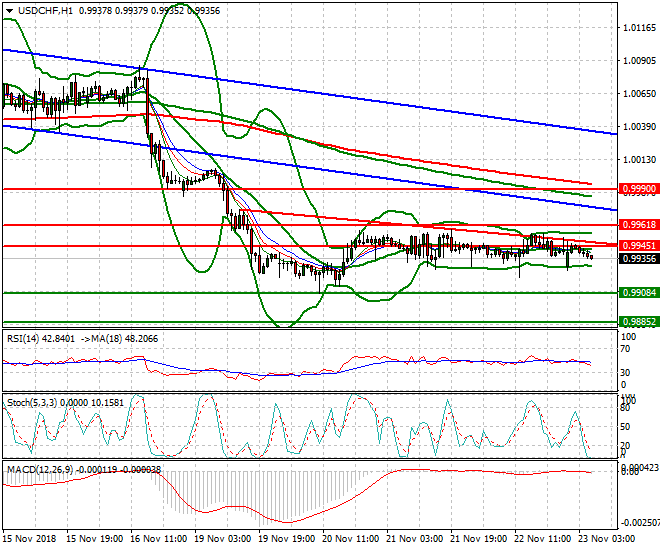Click the 22 Nov 11:00 time axis label

pos(543,539)
